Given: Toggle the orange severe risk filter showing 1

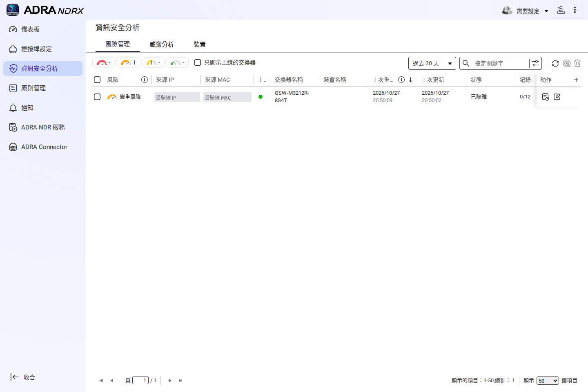Looking at the screenshot, I should tap(128, 62).
